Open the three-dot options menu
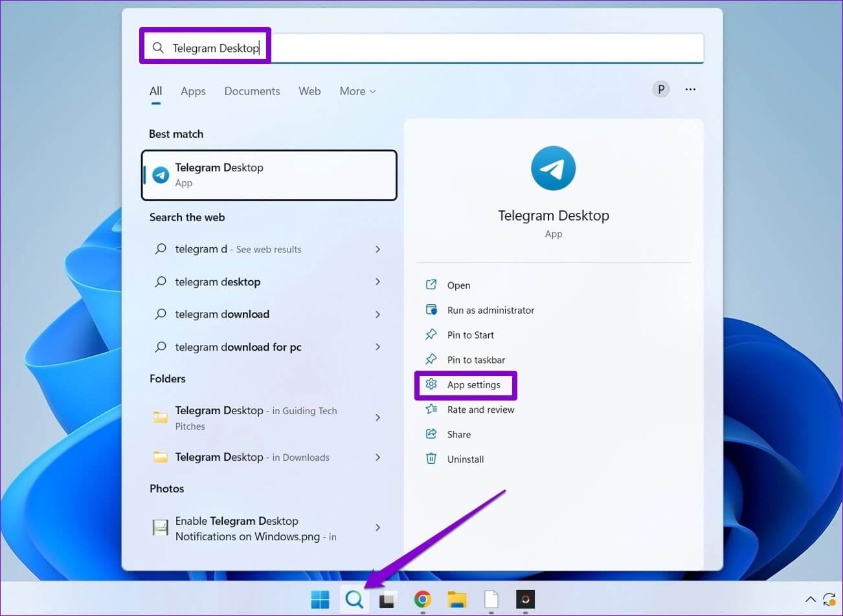This screenshot has width=843, height=616. [690, 89]
